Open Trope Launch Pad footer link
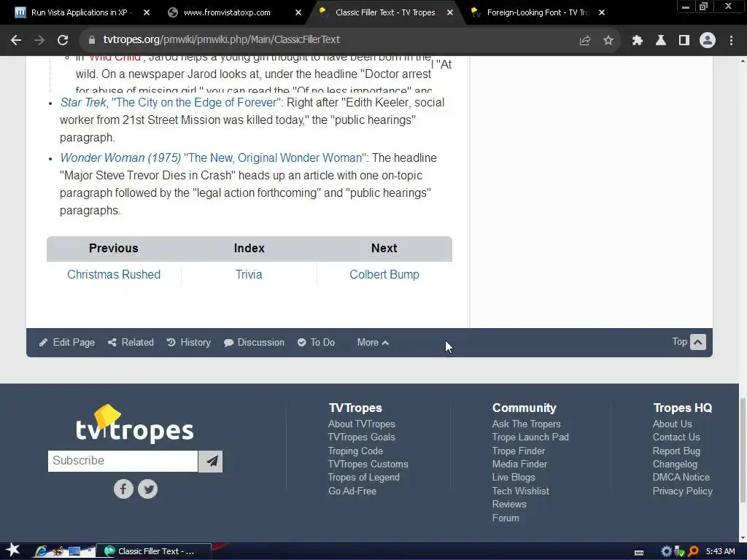This screenshot has height=560, width=747. [x=530, y=437]
